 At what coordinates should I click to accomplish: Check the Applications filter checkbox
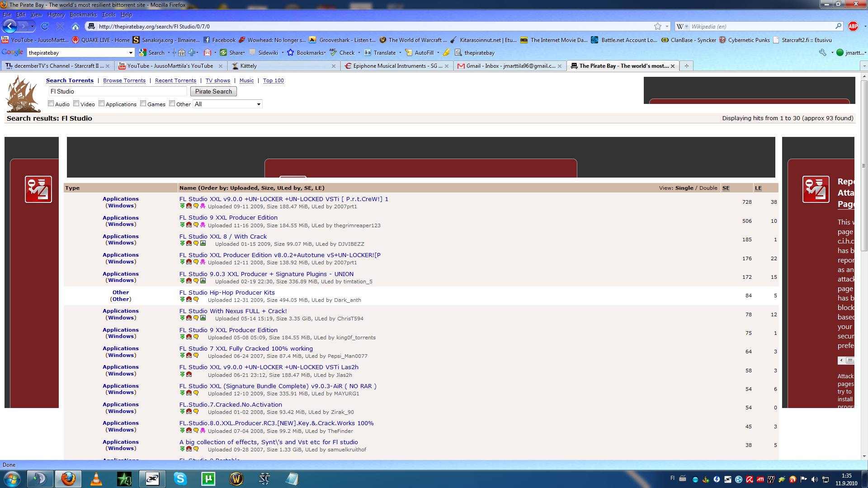pyautogui.click(x=102, y=103)
